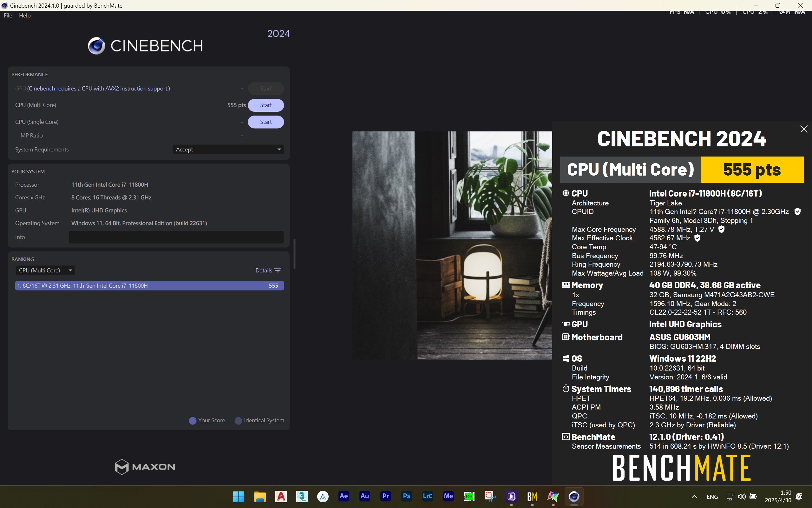Click the 140,696 timer calls text
This screenshot has width=812, height=508.
[x=686, y=389]
